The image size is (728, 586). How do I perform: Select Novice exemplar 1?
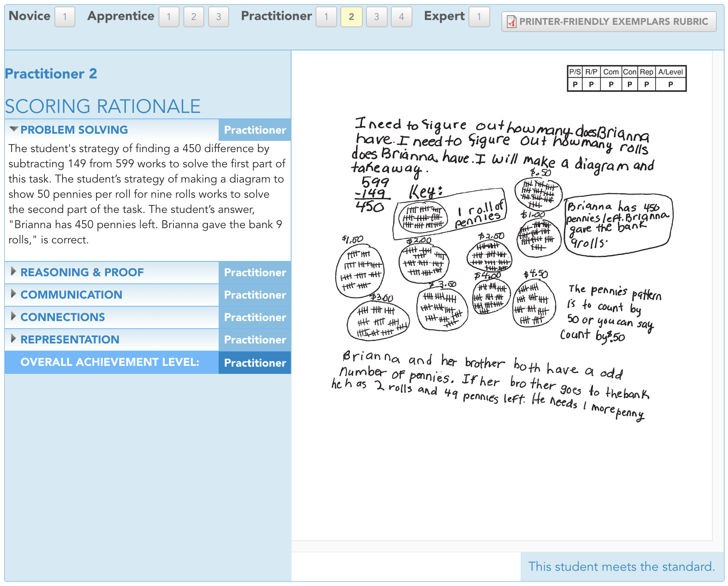[65, 17]
